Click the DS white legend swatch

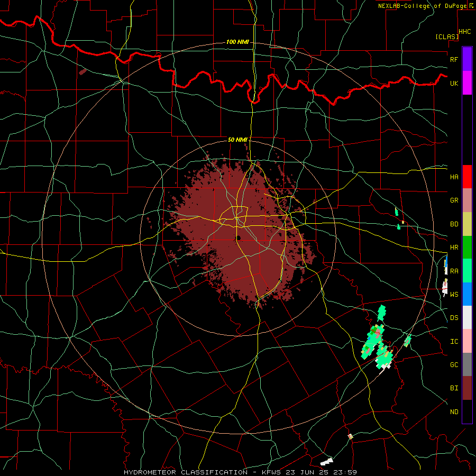tap(467, 317)
